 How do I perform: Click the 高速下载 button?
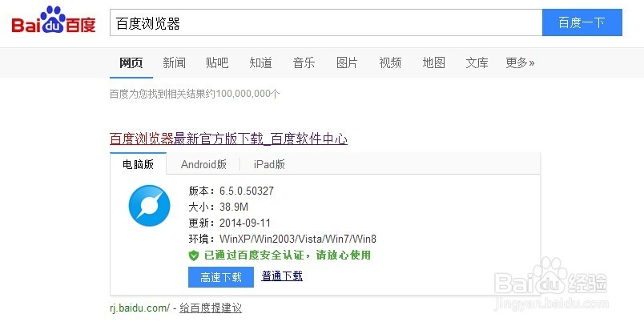tap(221, 277)
